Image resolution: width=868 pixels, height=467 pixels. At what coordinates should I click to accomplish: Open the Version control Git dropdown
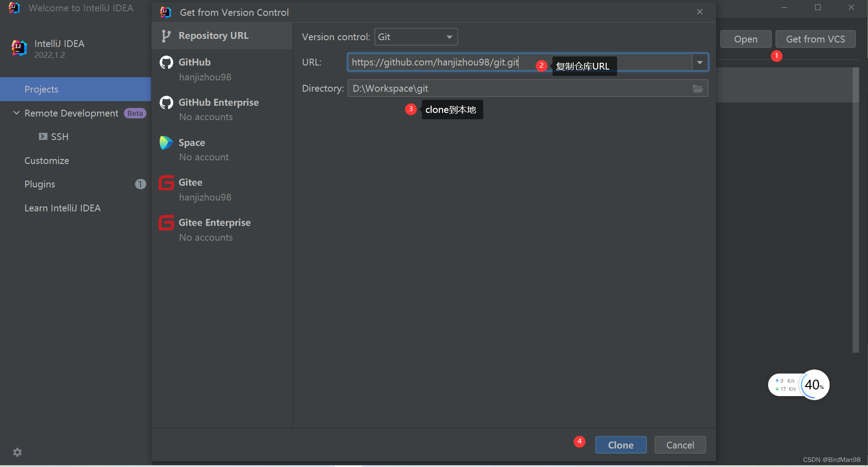click(416, 37)
